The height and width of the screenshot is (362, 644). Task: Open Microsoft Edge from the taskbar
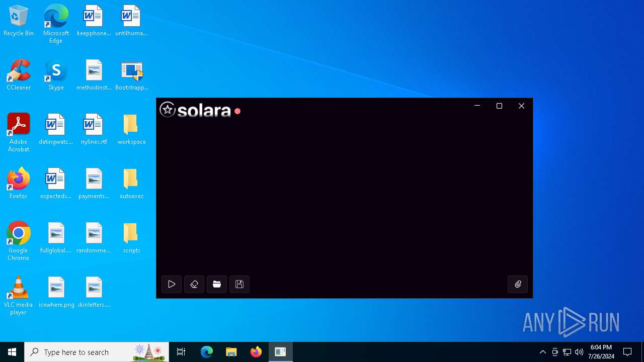coord(207,352)
